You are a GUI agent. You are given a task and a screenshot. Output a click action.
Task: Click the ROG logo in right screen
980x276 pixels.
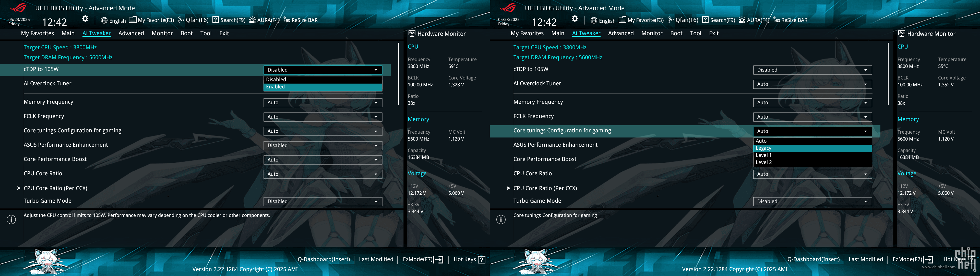[508, 7]
